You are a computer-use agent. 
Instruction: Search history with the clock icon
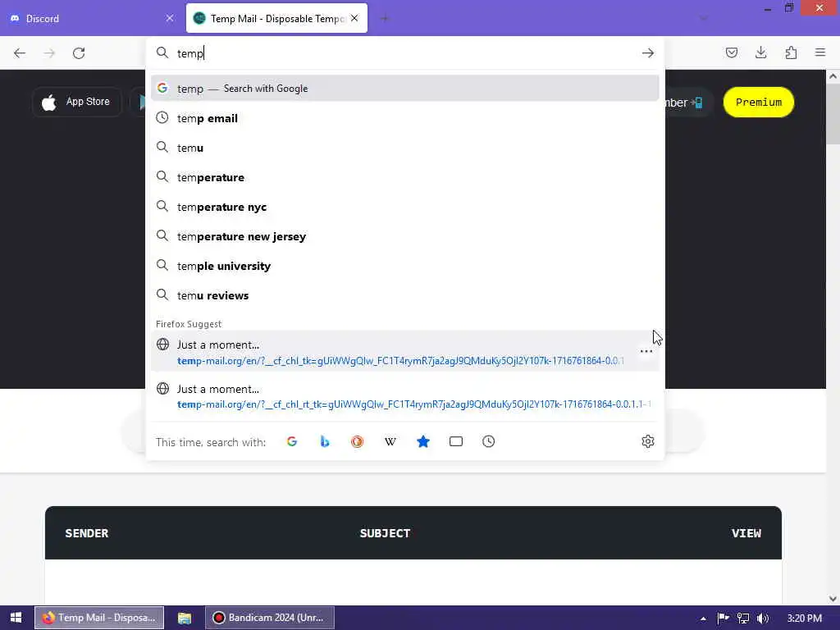pyautogui.click(x=489, y=441)
